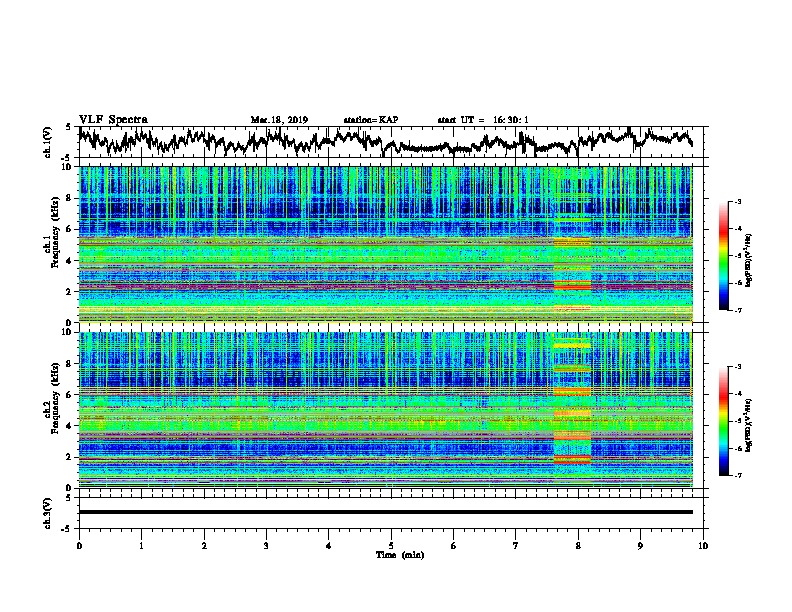Image resolution: width=792 pixels, height=612 pixels.
Task: Click time tick label "0" on bottom axis
Action: tap(79, 546)
